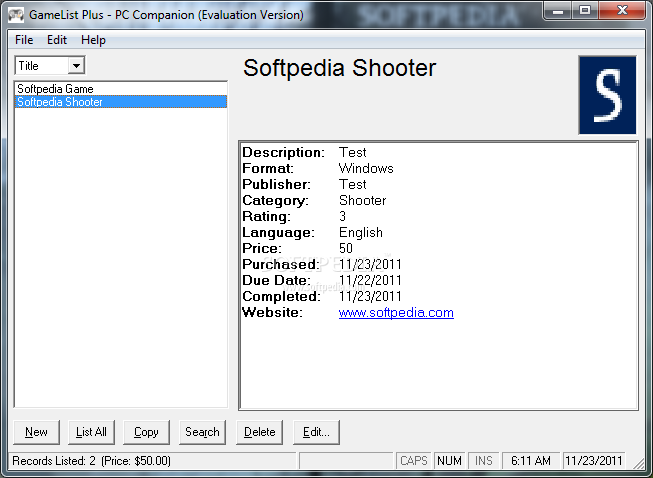653x478 pixels.
Task: Click the Copy button
Action: (x=146, y=432)
